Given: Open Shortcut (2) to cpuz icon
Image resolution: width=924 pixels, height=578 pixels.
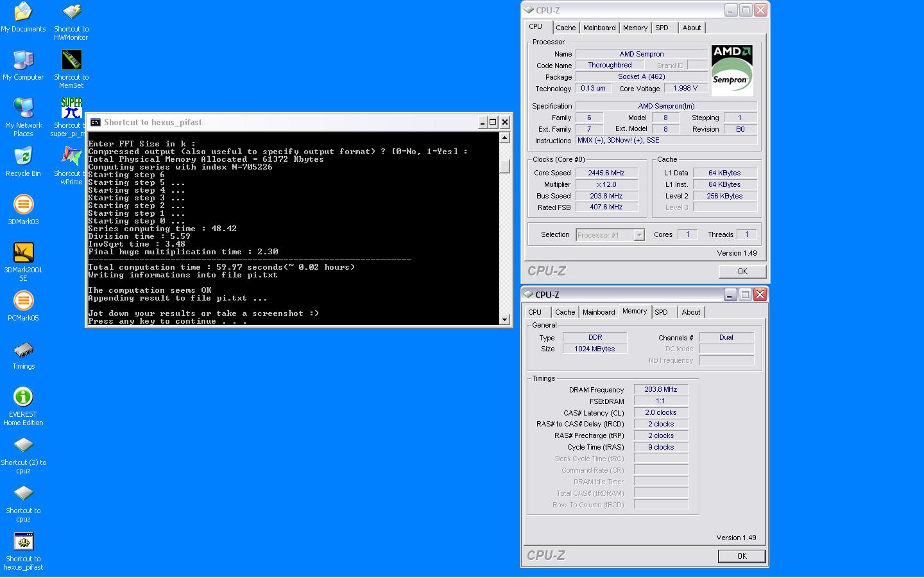Looking at the screenshot, I should tap(23, 445).
